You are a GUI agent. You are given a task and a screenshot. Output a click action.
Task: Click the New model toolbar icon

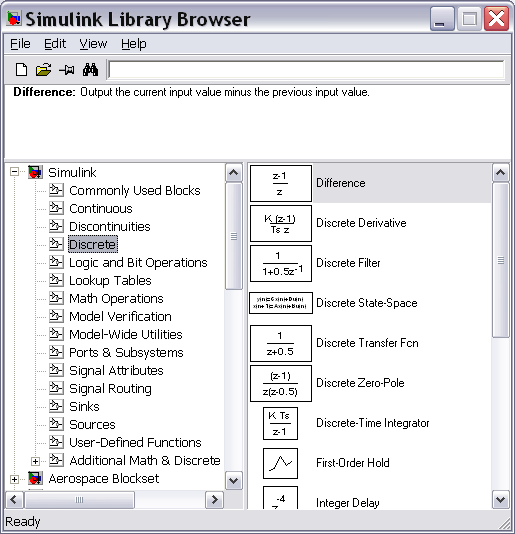click(21, 70)
